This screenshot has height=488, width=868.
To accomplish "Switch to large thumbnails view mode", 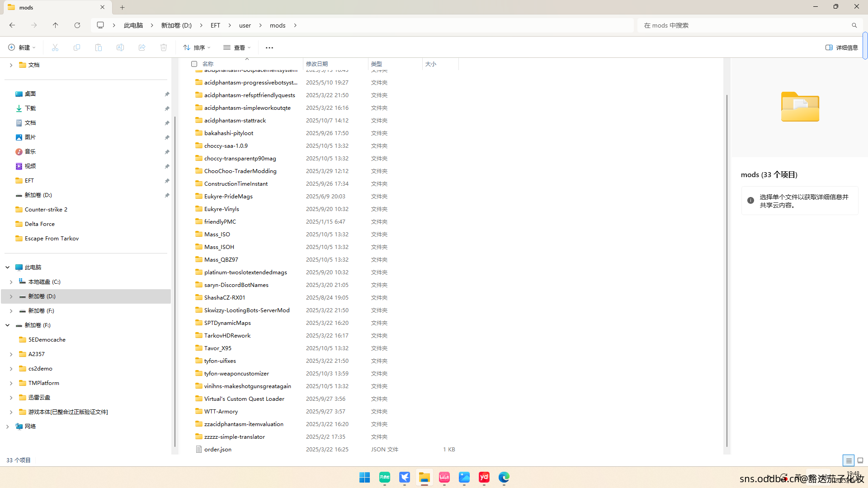I will pos(860,460).
